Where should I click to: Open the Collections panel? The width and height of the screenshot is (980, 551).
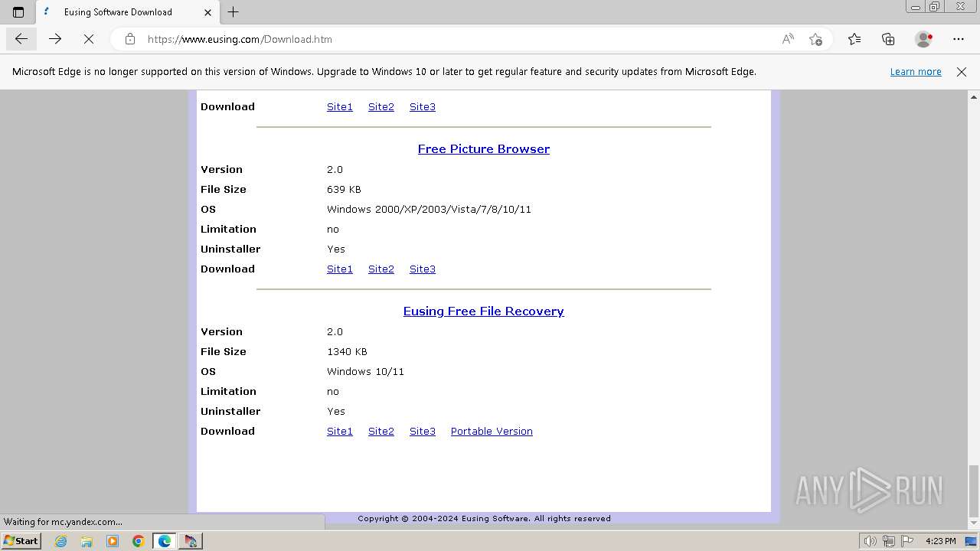click(888, 39)
